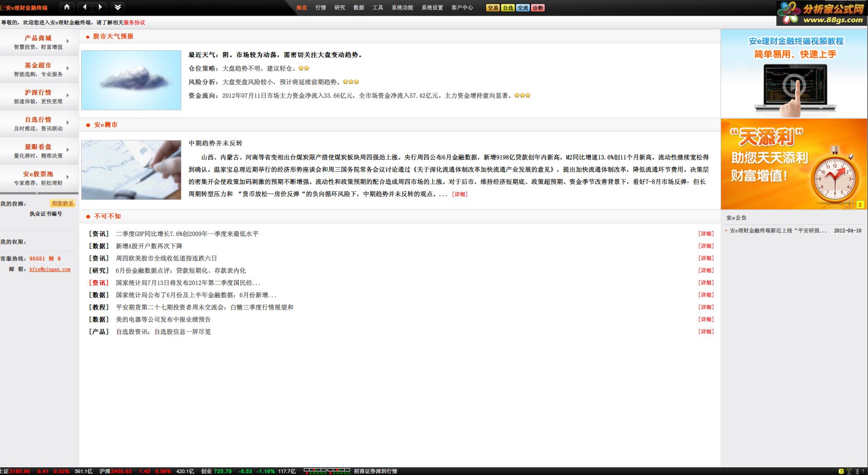868x475 pixels.
Task: Open the 系统设置 menu
Action: tap(432, 8)
